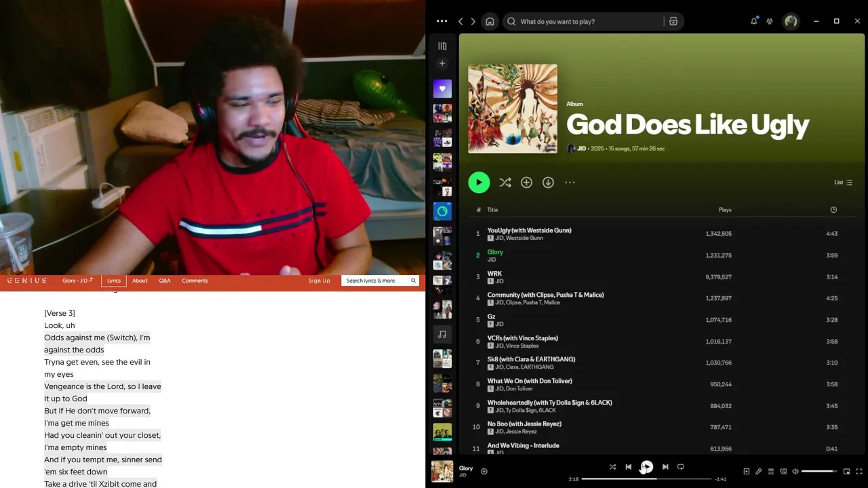
Task: Open Vince Staples artist link on track 6
Action: (x=522, y=346)
